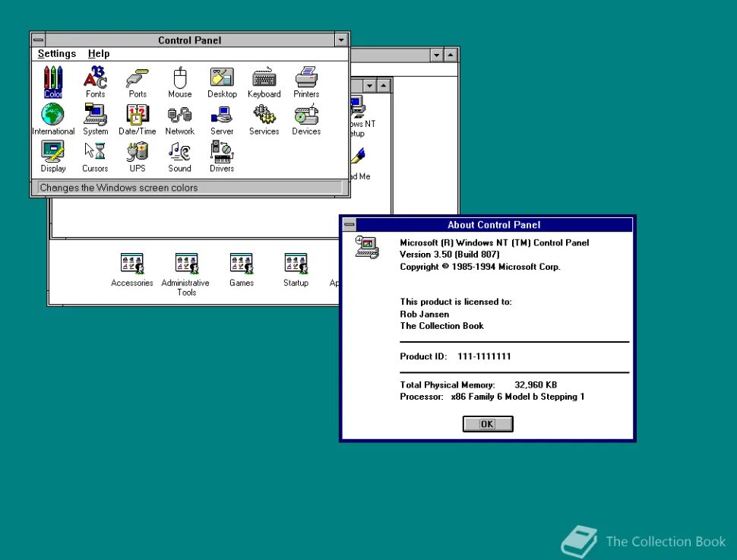Open the Date/Time settings icon

tap(137, 115)
